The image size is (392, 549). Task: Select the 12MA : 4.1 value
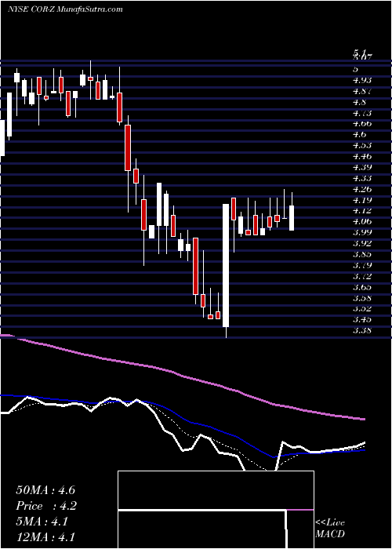pos(45,537)
